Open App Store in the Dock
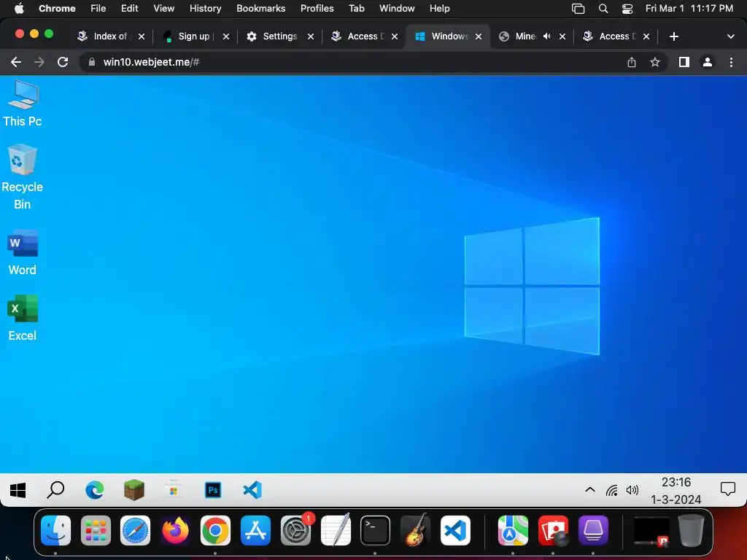Image resolution: width=747 pixels, height=560 pixels. [x=255, y=530]
